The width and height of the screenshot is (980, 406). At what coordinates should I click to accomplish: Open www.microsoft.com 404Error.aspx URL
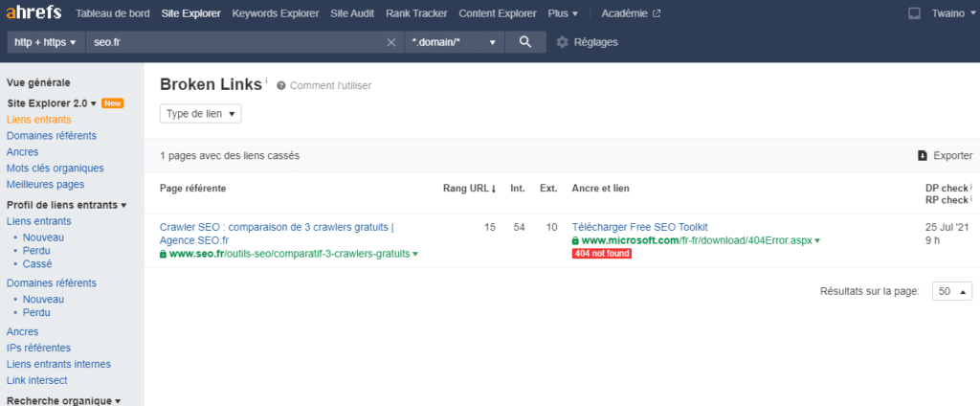[697, 241]
